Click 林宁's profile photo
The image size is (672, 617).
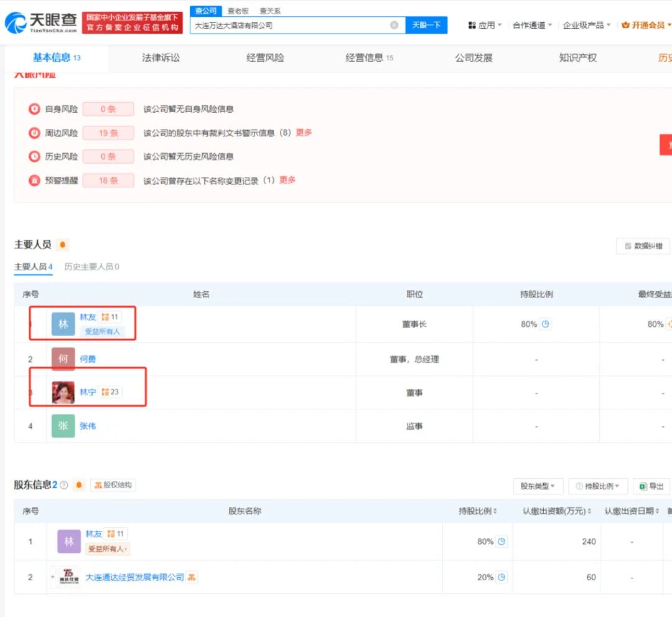point(63,392)
